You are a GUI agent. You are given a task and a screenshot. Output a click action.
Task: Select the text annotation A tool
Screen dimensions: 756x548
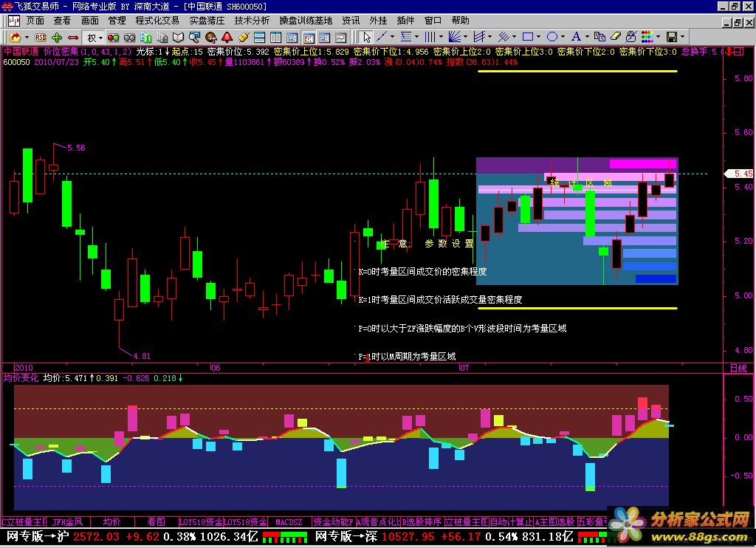576,37
